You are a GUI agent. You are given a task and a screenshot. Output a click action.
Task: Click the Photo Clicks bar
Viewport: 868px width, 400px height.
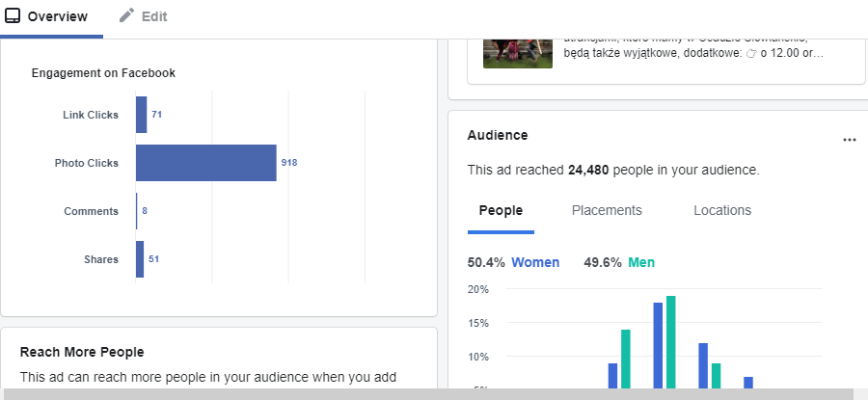tap(205, 163)
